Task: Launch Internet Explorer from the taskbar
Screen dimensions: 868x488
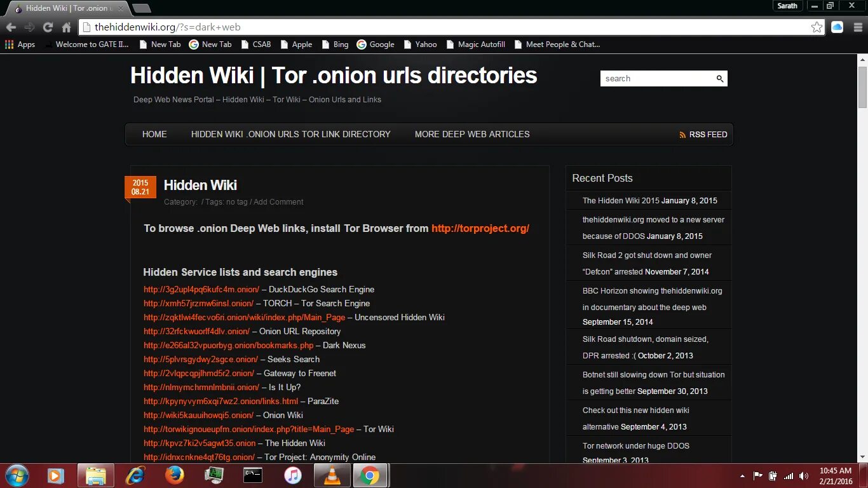Action: [135, 475]
